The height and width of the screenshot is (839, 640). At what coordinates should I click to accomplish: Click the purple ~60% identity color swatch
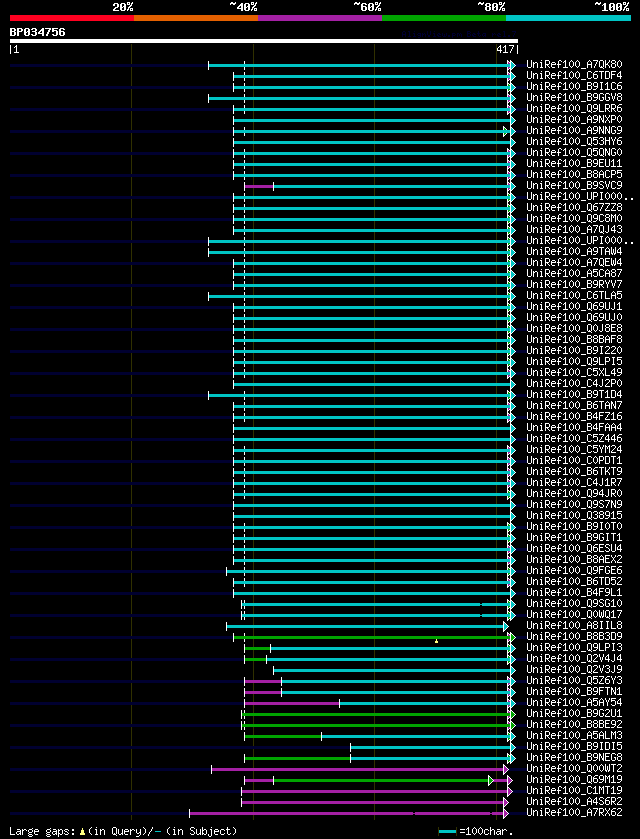click(320, 18)
